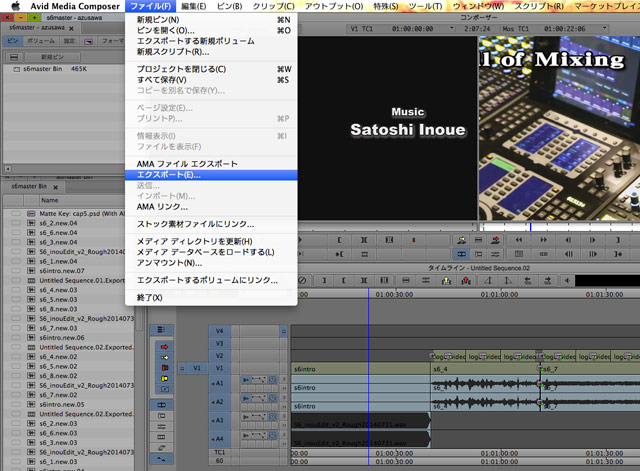Open the クリップ(C) menu

pos(273,7)
